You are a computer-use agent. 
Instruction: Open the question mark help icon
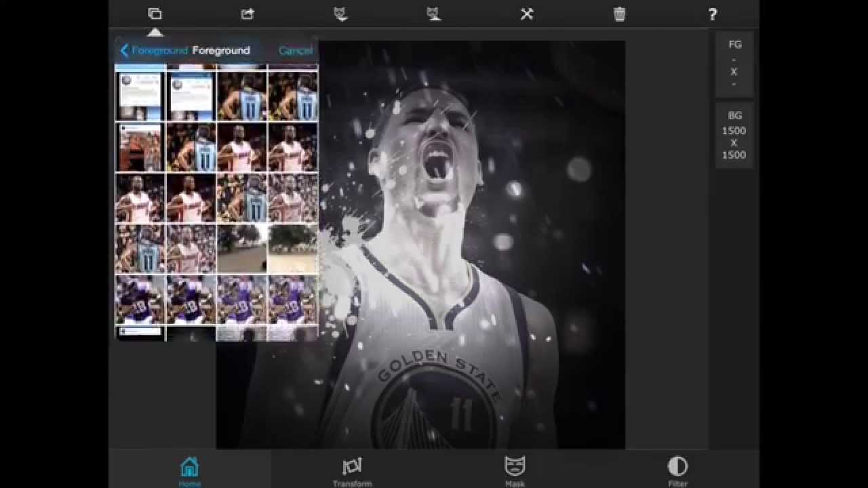[713, 14]
